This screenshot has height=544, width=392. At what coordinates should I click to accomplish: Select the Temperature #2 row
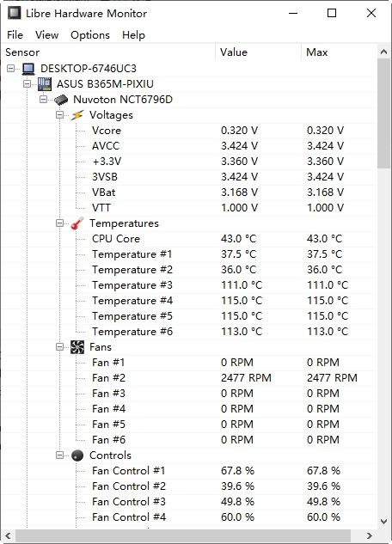(x=190, y=270)
